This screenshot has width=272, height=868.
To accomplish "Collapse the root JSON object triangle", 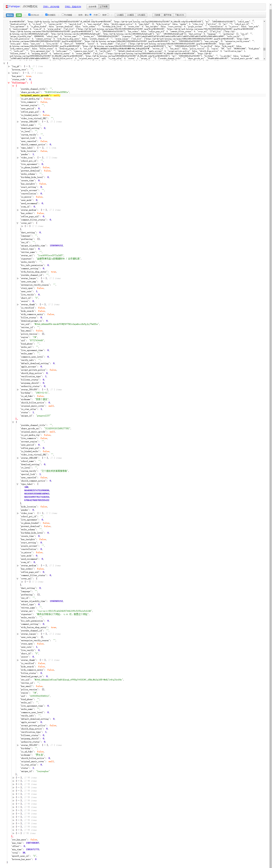I will pos(4,63).
